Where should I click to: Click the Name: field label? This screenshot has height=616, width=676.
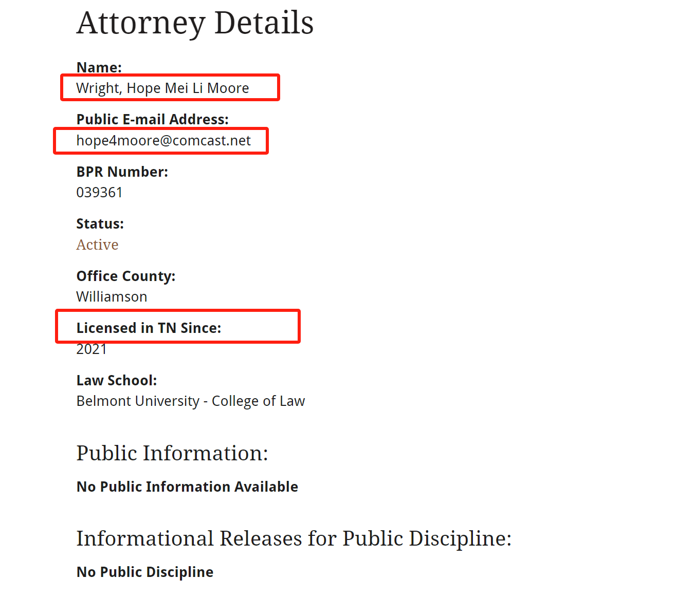pos(99,67)
